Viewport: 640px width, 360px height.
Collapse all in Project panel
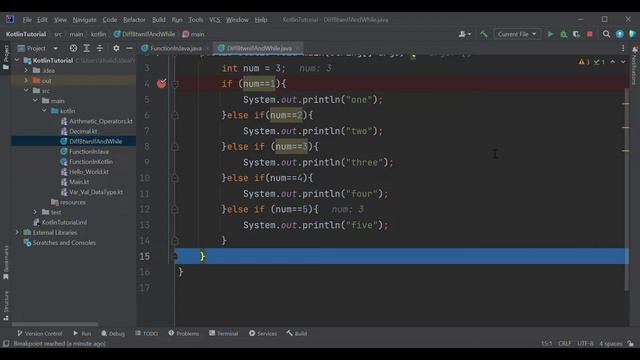click(x=100, y=48)
